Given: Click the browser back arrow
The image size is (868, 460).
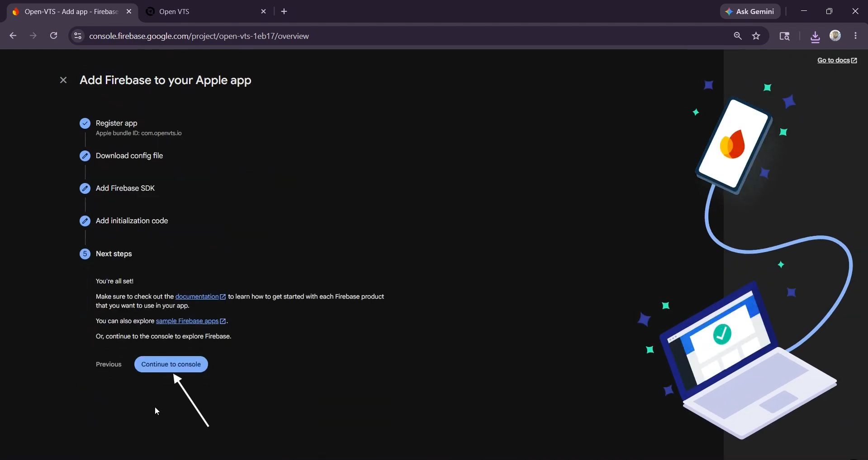Looking at the screenshot, I should (x=13, y=36).
